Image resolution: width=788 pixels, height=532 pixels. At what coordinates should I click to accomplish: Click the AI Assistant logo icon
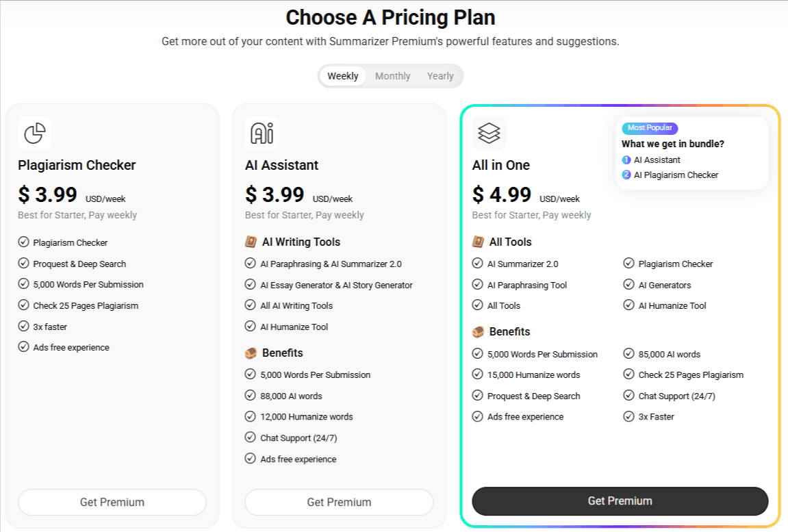[x=262, y=133]
